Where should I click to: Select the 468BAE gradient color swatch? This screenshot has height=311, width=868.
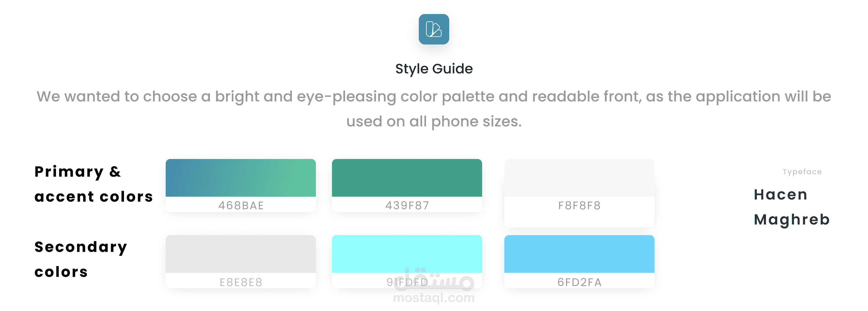click(x=241, y=178)
